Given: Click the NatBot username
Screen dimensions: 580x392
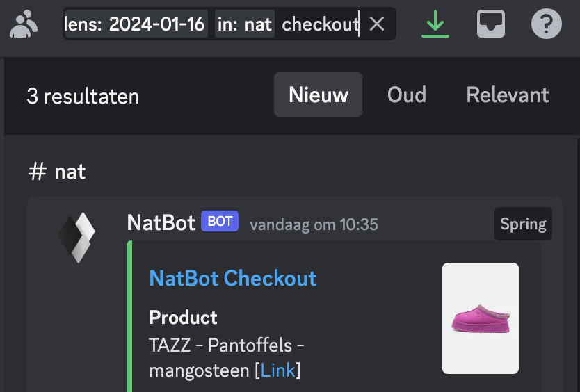Looking at the screenshot, I should (161, 222).
